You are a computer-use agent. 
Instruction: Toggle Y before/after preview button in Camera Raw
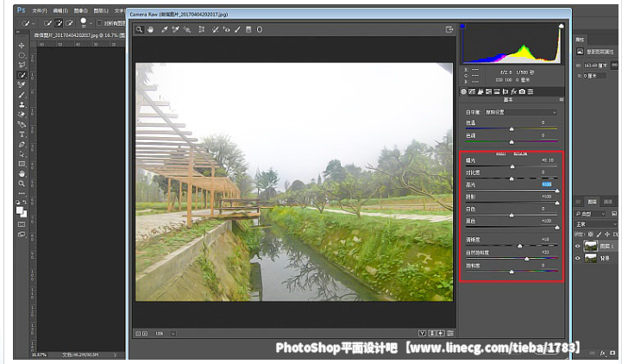[x=422, y=333]
